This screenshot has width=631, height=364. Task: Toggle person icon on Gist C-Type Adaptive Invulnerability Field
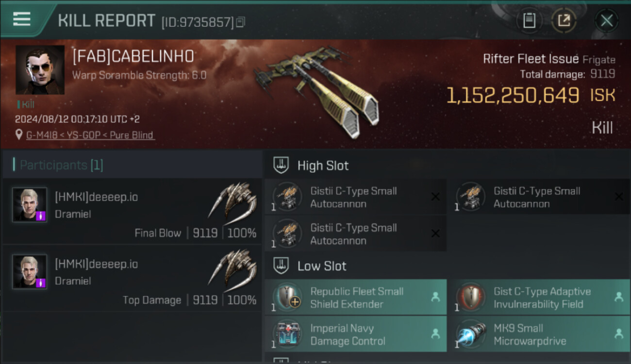click(x=618, y=297)
